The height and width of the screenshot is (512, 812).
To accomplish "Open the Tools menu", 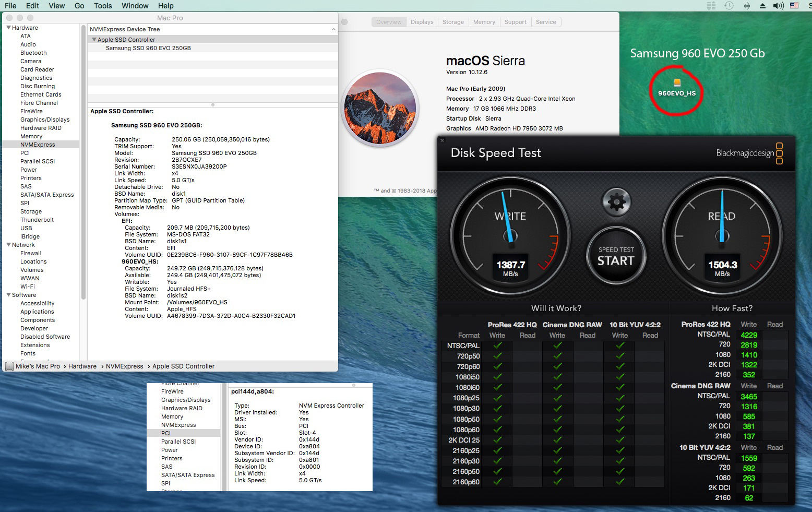I will click(x=103, y=6).
